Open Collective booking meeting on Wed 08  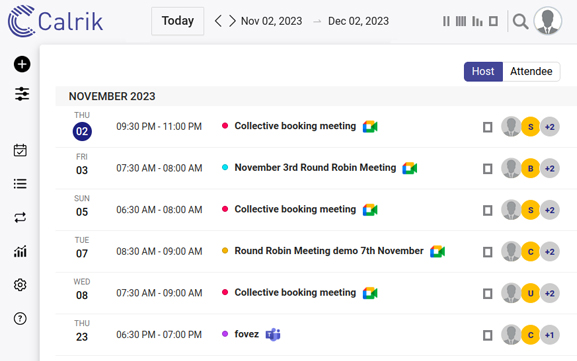click(295, 293)
